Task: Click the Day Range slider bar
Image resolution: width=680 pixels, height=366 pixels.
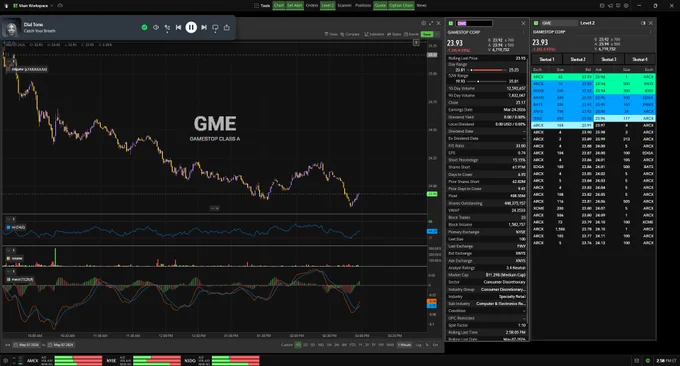Action: [487, 70]
